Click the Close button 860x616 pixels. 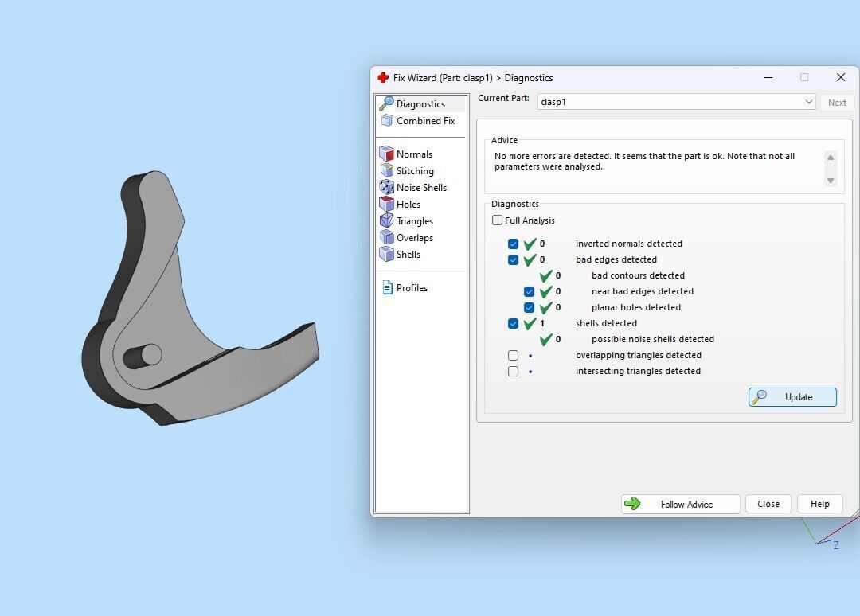pyautogui.click(x=768, y=504)
